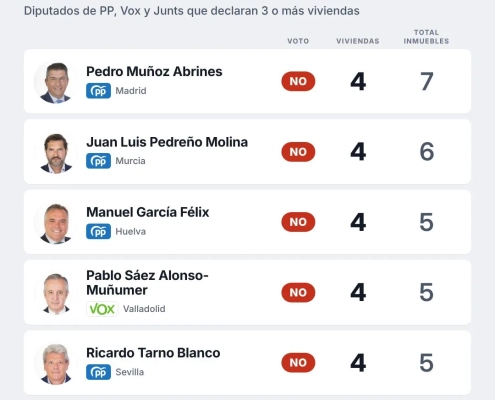Viewport: 495px width, 400px height.
Task: Click the PP logo next to Huelva
Action: [x=98, y=231]
